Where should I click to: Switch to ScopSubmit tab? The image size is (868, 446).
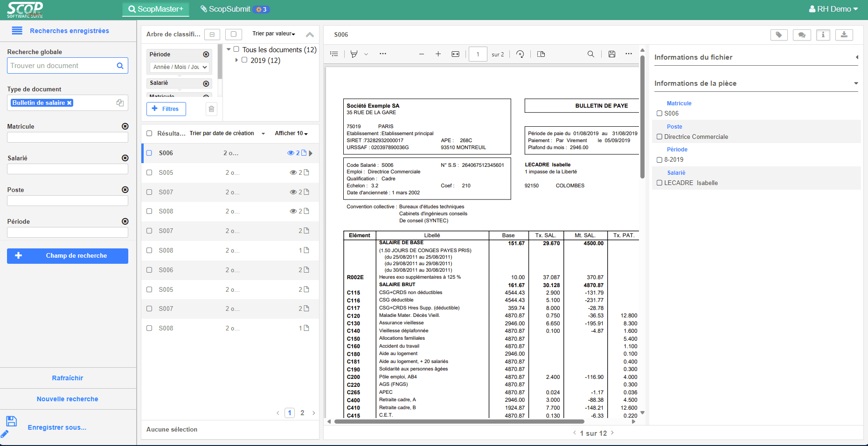234,9
